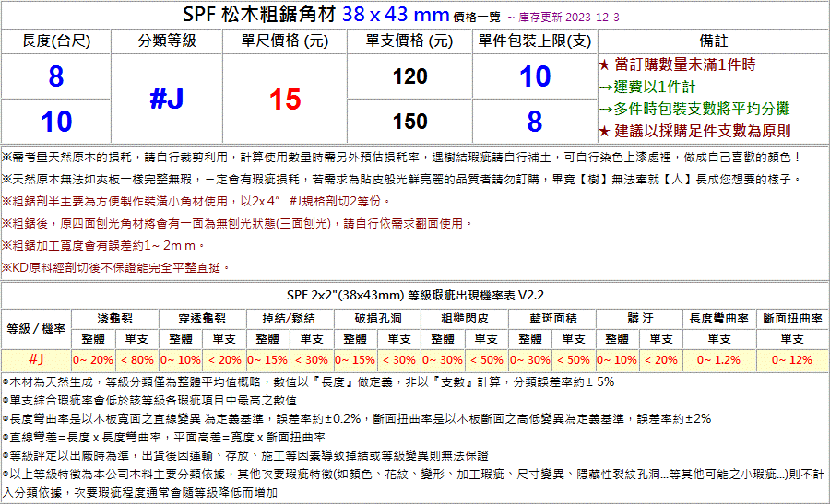Click the note 當訂購數量未滿1件時

tap(677, 64)
